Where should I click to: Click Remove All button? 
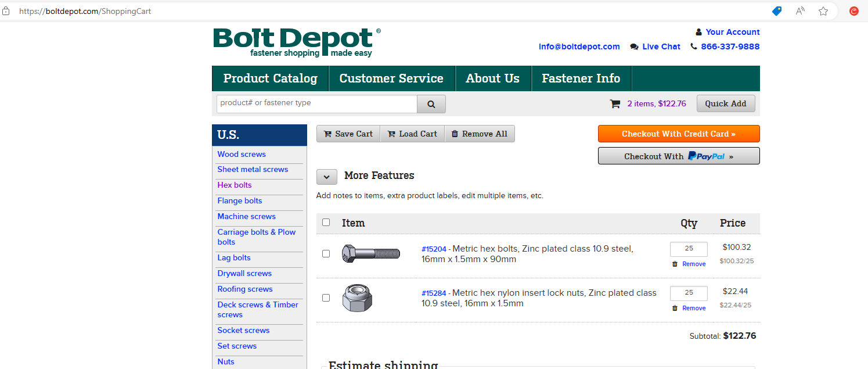480,134
